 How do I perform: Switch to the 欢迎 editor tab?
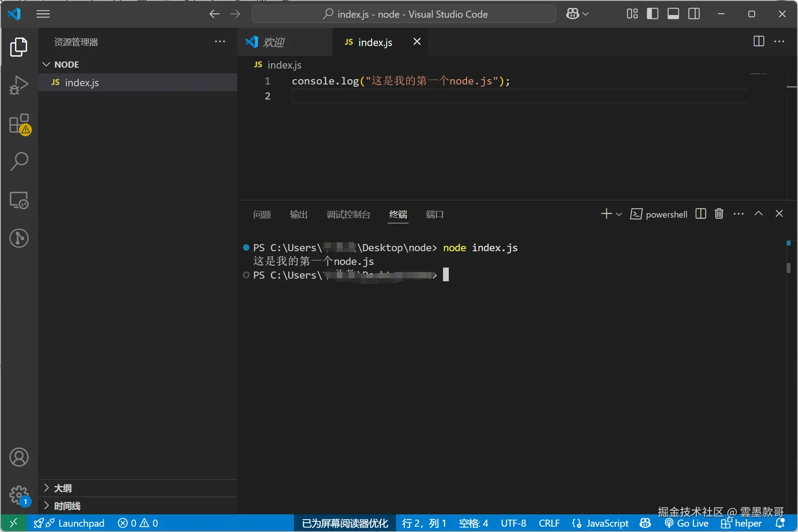pyautogui.click(x=274, y=42)
